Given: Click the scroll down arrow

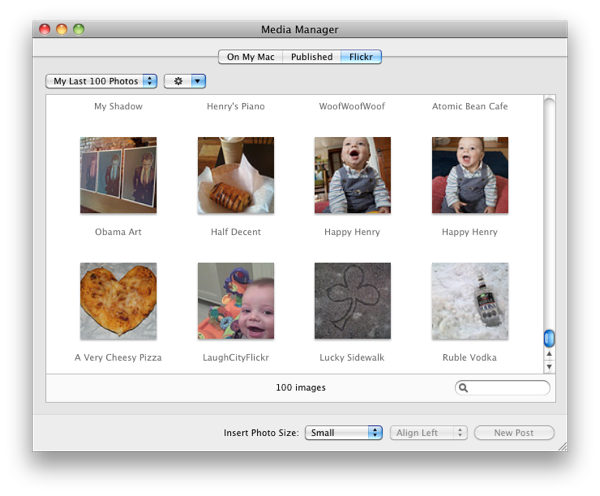Looking at the screenshot, I should click(549, 367).
